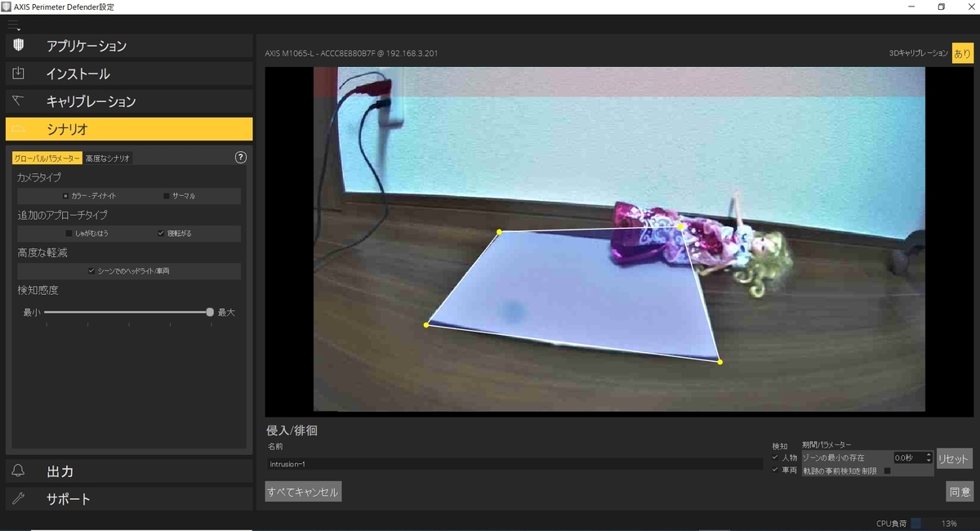The image size is (980, 531).
Task: Open 出力 using the bell icon
Action: 17,471
